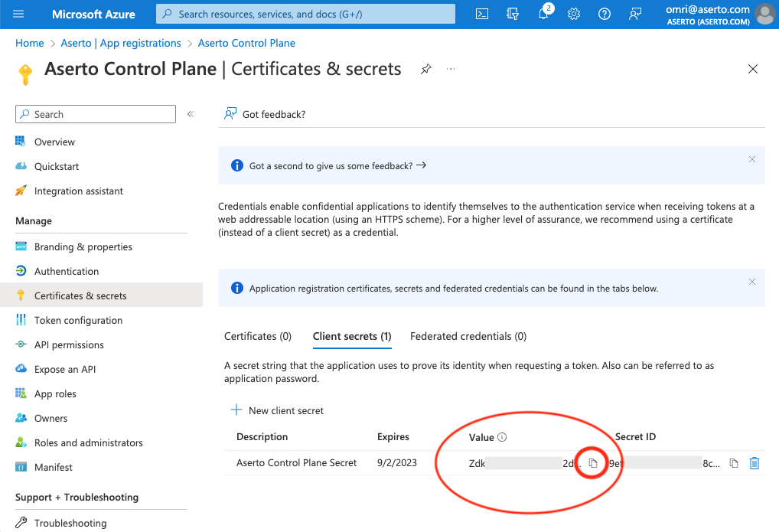Click the help question mark icon
Screen dimensions: 779x532
click(605, 14)
